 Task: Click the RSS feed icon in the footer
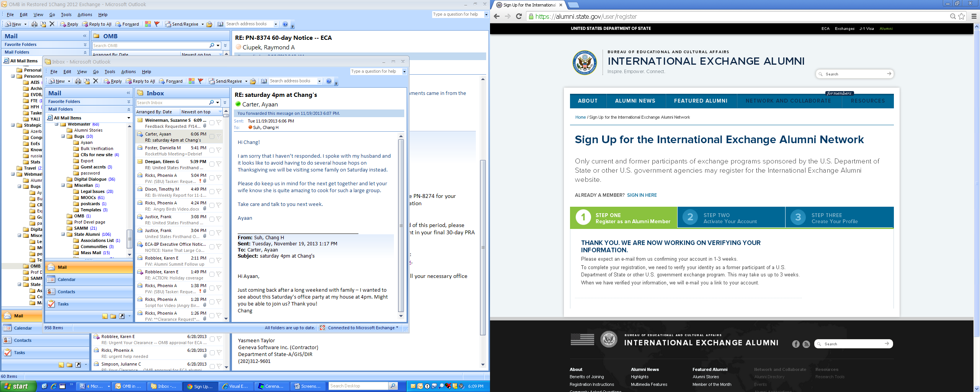(806, 344)
